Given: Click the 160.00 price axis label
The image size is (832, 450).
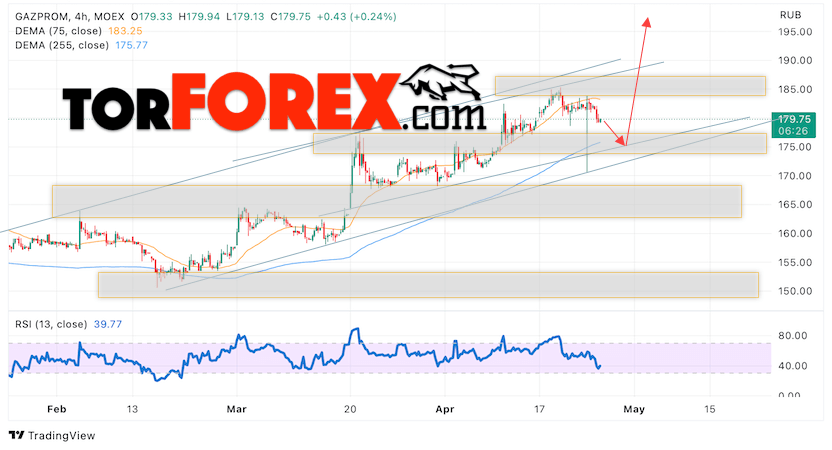Looking at the screenshot, I should (795, 233).
